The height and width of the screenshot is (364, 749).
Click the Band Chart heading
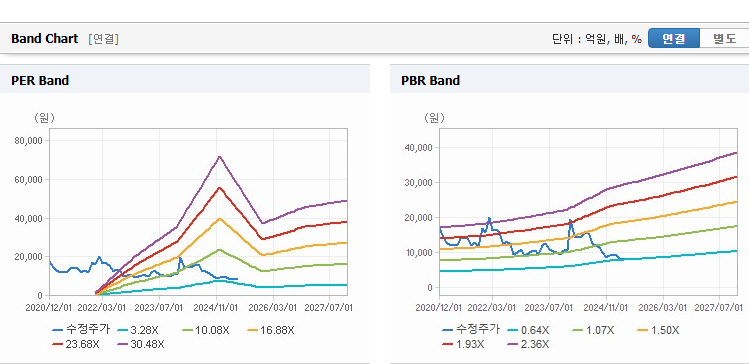tap(44, 39)
